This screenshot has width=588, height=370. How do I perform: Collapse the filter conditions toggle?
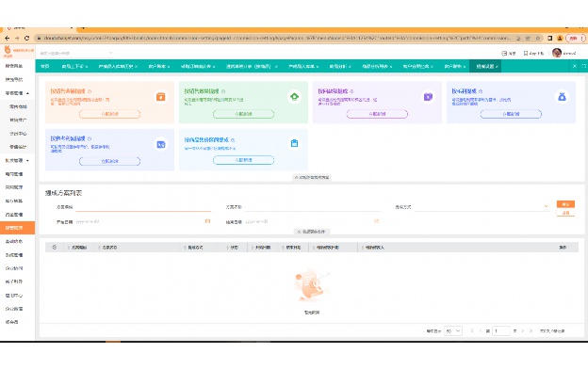tap(312, 232)
